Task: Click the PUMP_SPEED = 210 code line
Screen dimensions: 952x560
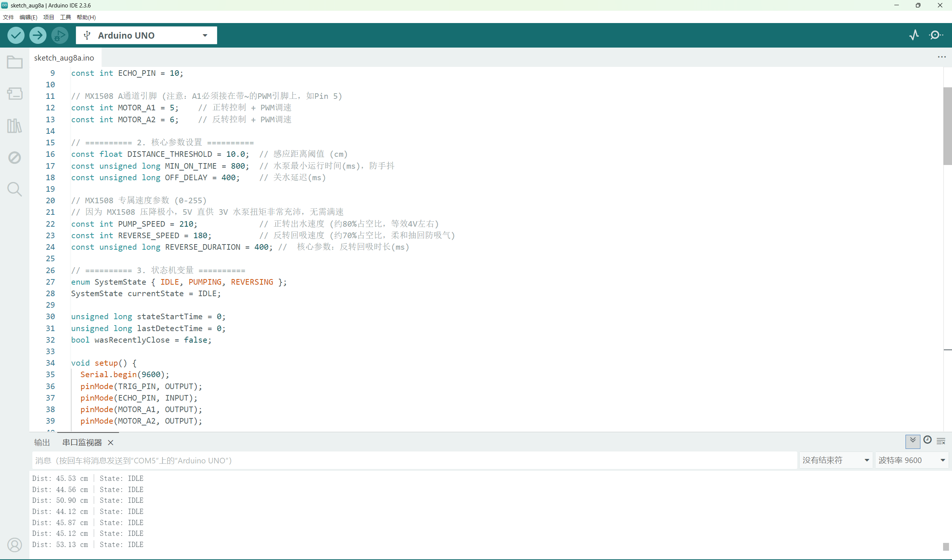Action: (x=255, y=224)
